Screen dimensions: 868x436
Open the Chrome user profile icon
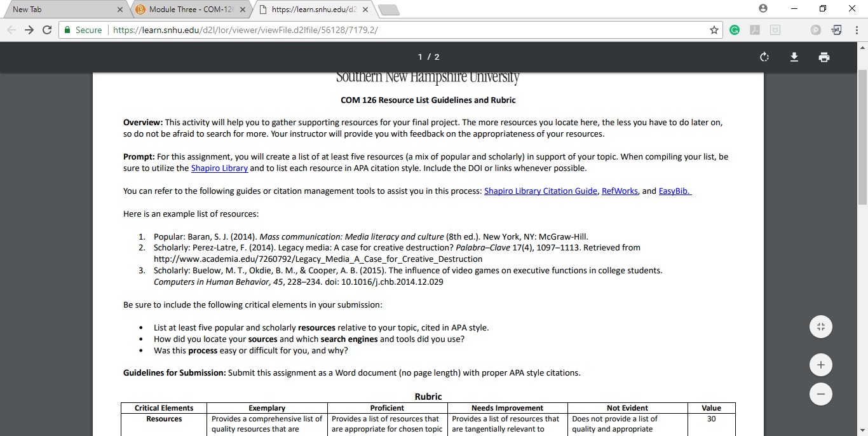[763, 9]
